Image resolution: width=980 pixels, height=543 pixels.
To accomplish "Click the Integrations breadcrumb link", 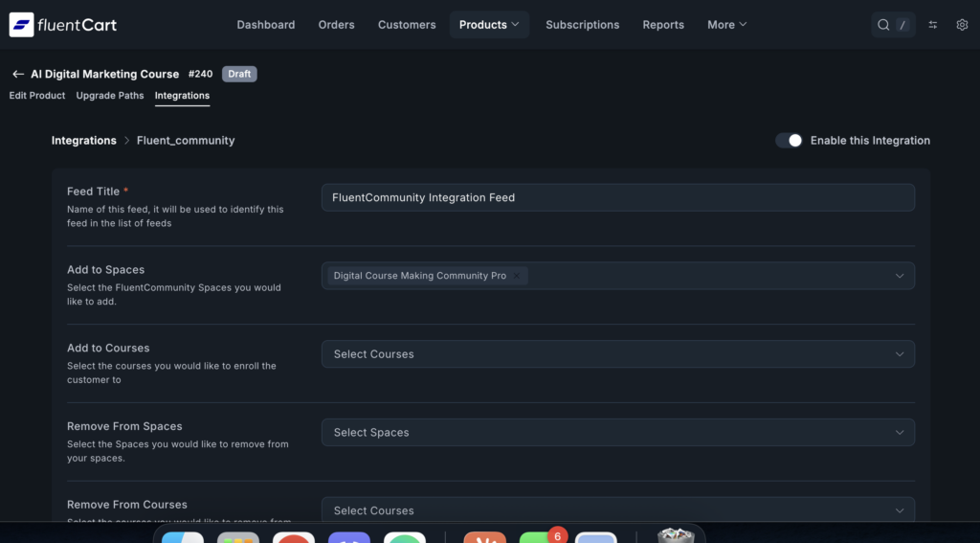I will point(84,141).
